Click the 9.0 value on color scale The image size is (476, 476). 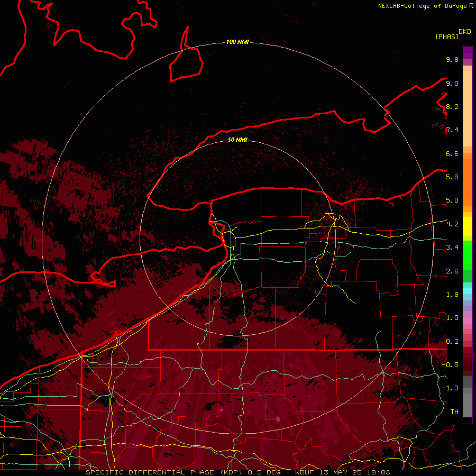[x=452, y=83]
